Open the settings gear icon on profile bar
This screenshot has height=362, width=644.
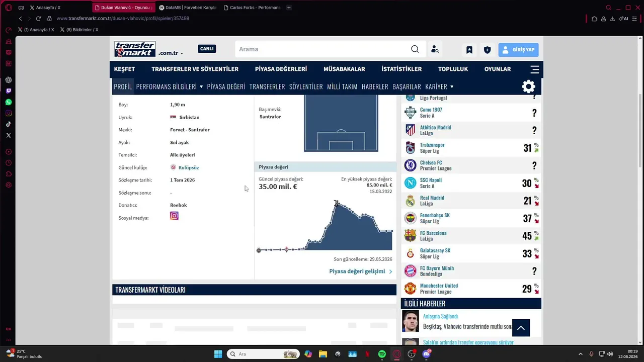pyautogui.click(x=528, y=86)
